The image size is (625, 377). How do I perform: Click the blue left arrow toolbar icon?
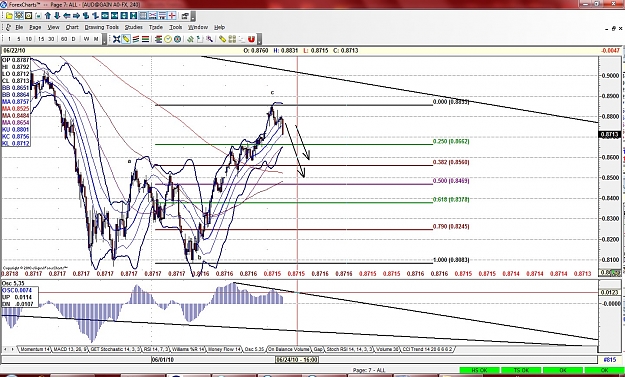67,16
